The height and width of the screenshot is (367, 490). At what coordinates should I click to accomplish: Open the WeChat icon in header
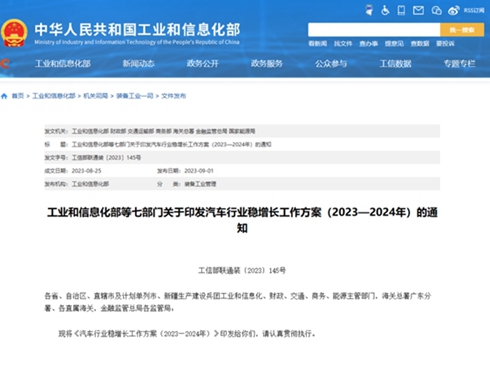436,11
